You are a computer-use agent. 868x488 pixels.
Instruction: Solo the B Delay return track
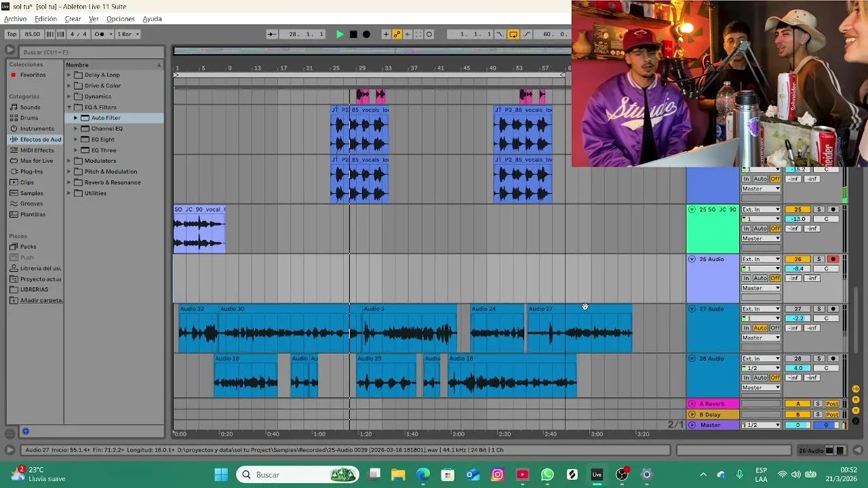coord(818,414)
